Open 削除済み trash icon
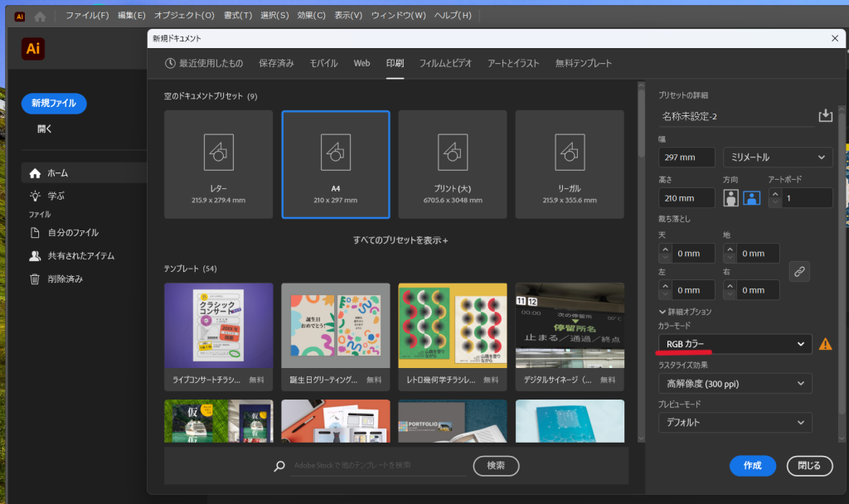 [35, 279]
